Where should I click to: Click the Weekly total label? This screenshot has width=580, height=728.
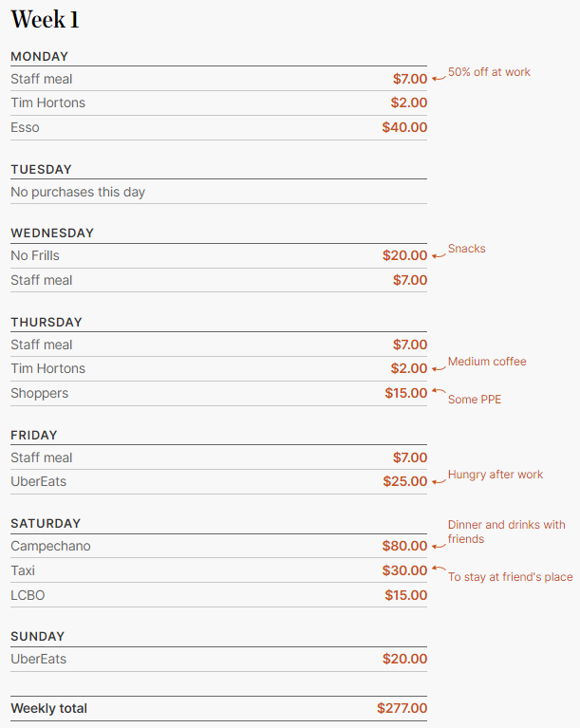point(48,708)
